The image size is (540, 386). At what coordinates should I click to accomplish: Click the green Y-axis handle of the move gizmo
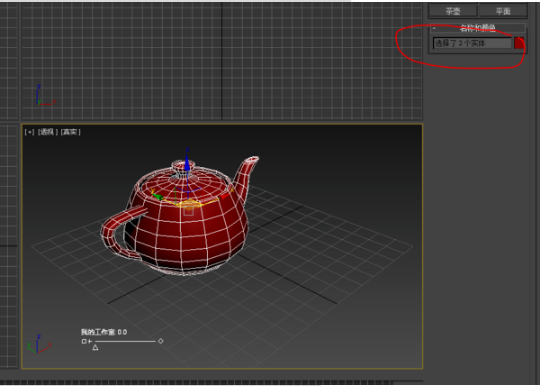[157, 196]
